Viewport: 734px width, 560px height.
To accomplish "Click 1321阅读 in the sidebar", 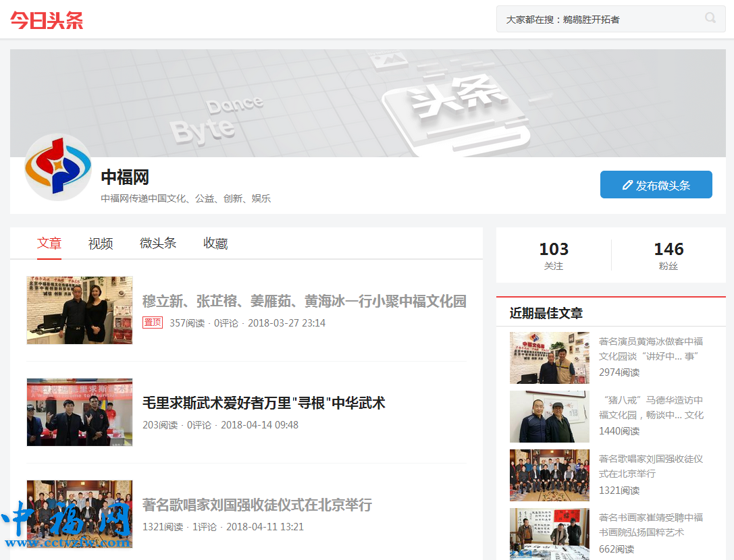I will 619,491.
